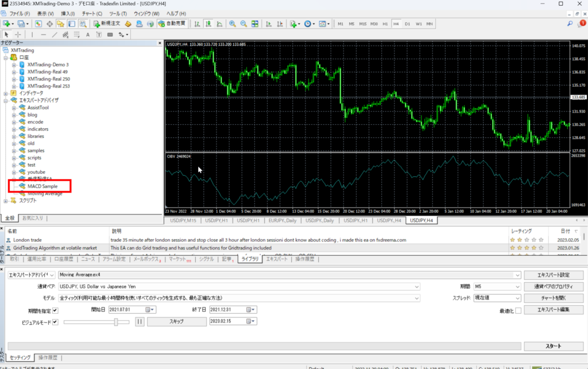
Task: Open the 期間 M5 period dropdown
Action: pyautogui.click(x=517, y=286)
